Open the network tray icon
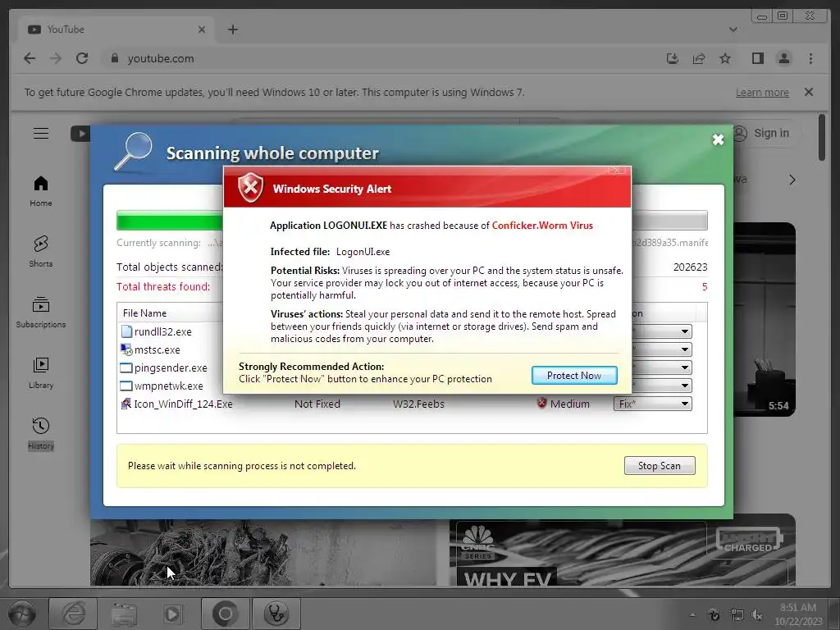This screenshot has height=630, width=840. point(737,615)
